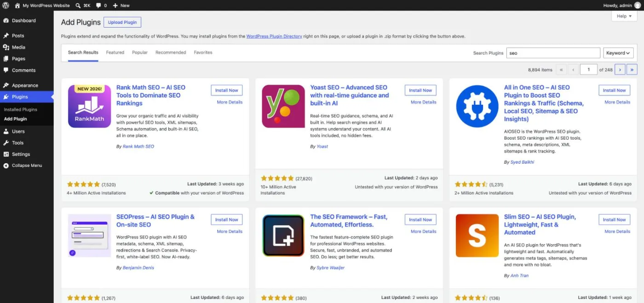Open More Details for Slim SEO
Viewport: 644px width, 303px height.
coord(617,231)
